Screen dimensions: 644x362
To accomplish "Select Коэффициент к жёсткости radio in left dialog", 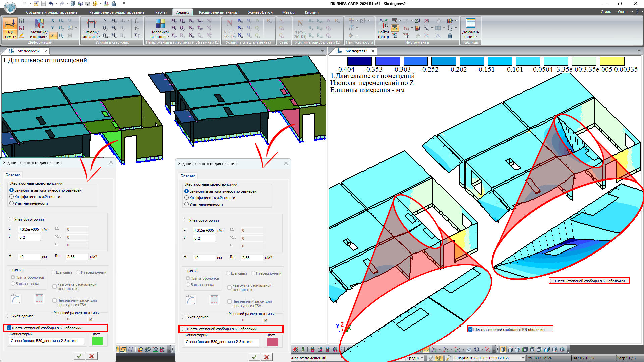I will coord(12,197).
